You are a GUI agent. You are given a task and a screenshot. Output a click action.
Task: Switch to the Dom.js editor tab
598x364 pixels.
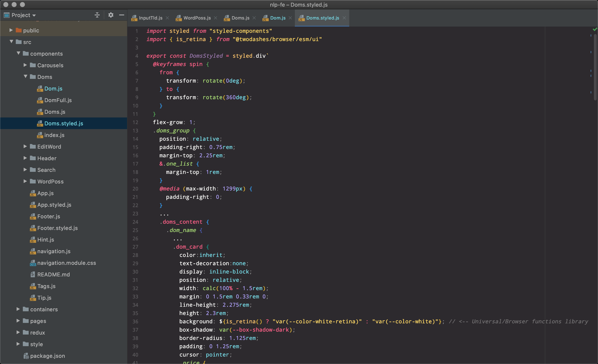coord(278,18)
